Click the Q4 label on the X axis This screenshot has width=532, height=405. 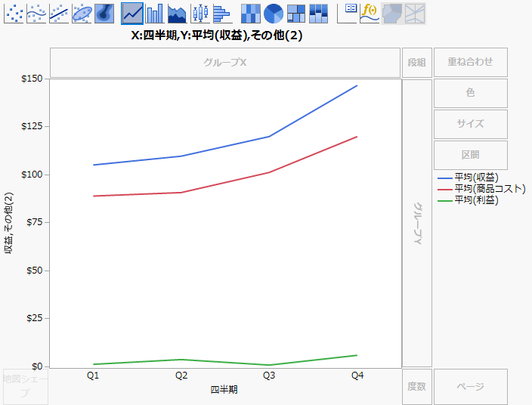click(357, 376)
